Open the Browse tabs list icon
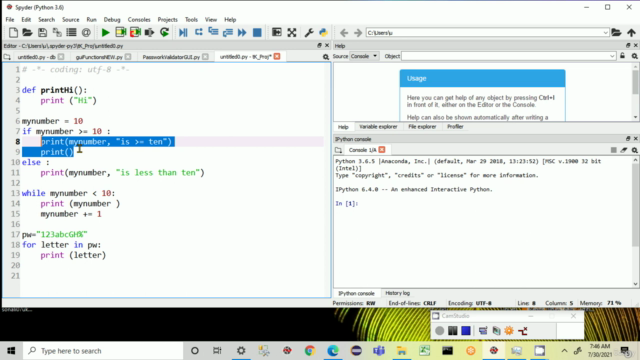 [71, 33]
